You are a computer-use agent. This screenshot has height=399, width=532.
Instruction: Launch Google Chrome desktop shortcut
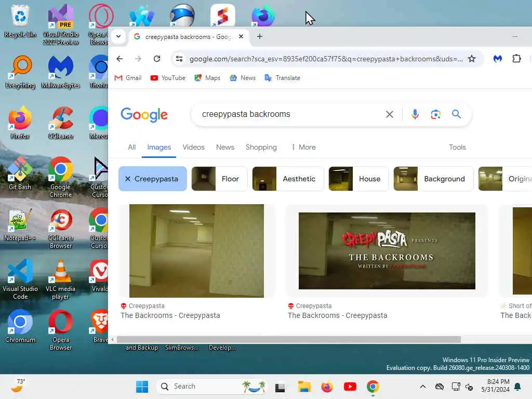pos(61,178)
